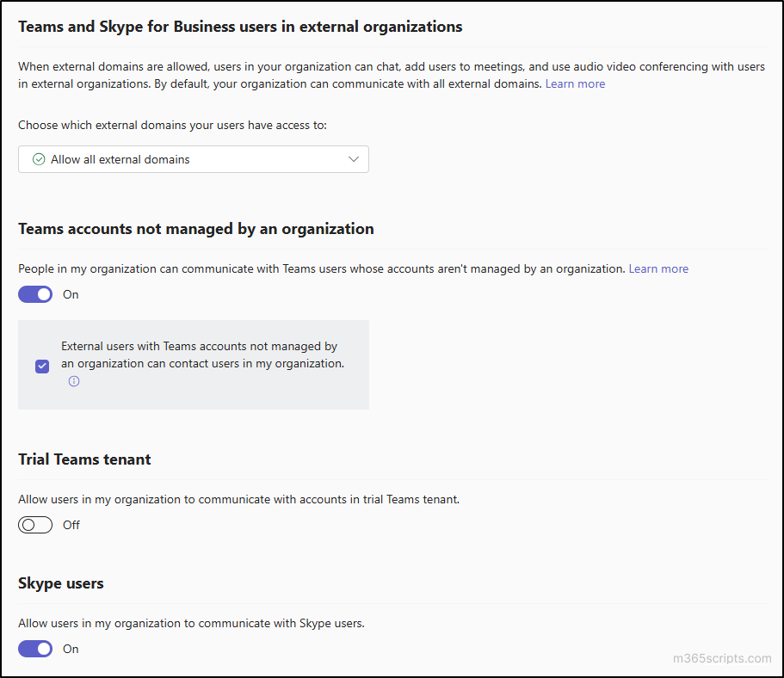Click the green checkmark icon in the domains dropdown
The height and width of the screenshot is (678, 784).
coord(39,159)
